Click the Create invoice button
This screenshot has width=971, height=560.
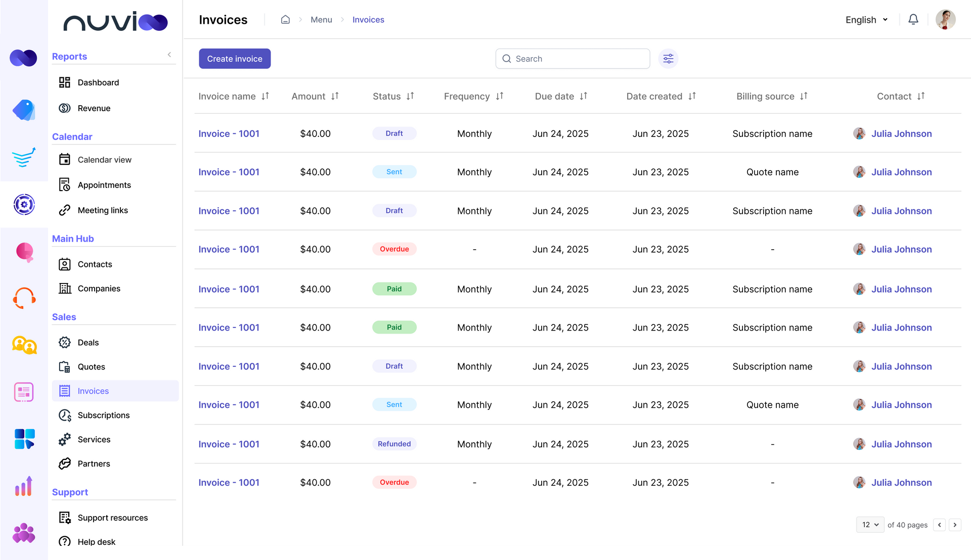(234, 58)
